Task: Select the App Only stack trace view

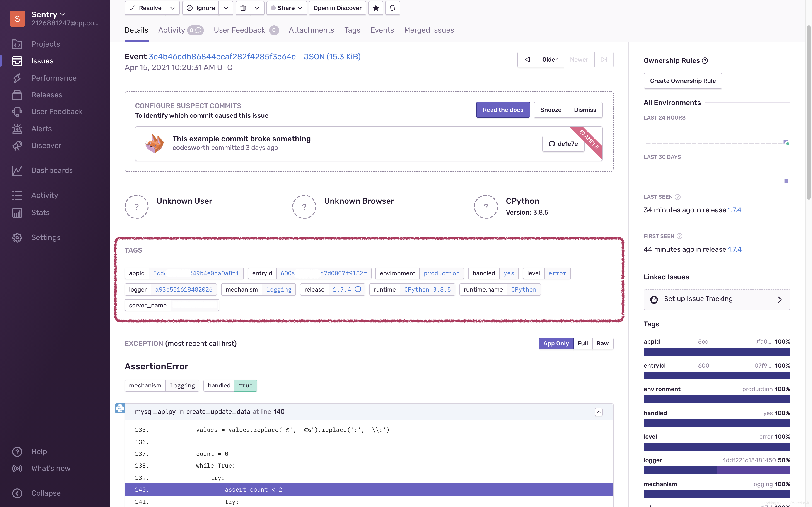Action: click(556, 343)
